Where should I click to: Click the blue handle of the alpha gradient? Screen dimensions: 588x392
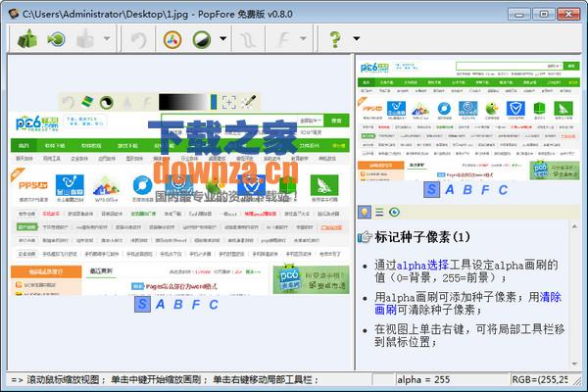[214, 102]
